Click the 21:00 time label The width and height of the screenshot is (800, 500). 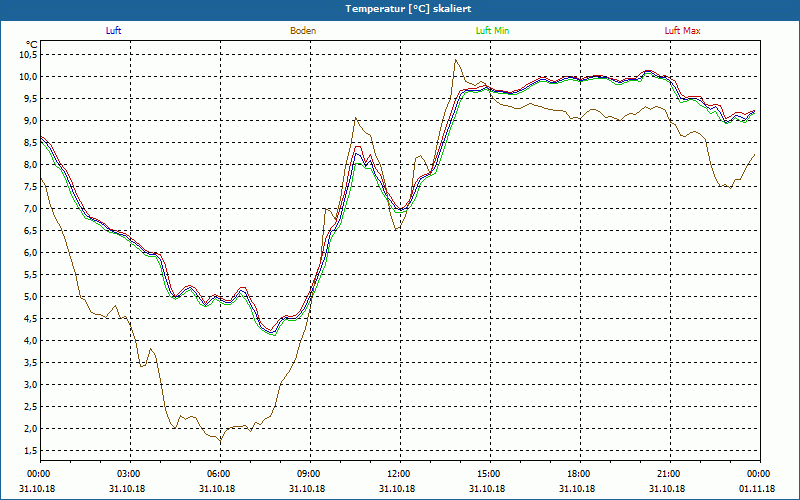point(668,474)
